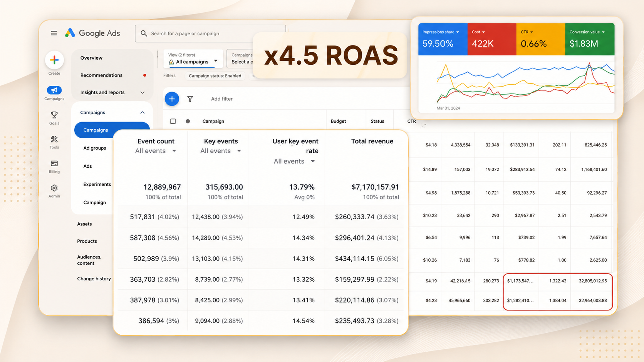The height and width of the screenshot is (362, 644).
Task: Open Admin gear icon
Action: point(54,188)
